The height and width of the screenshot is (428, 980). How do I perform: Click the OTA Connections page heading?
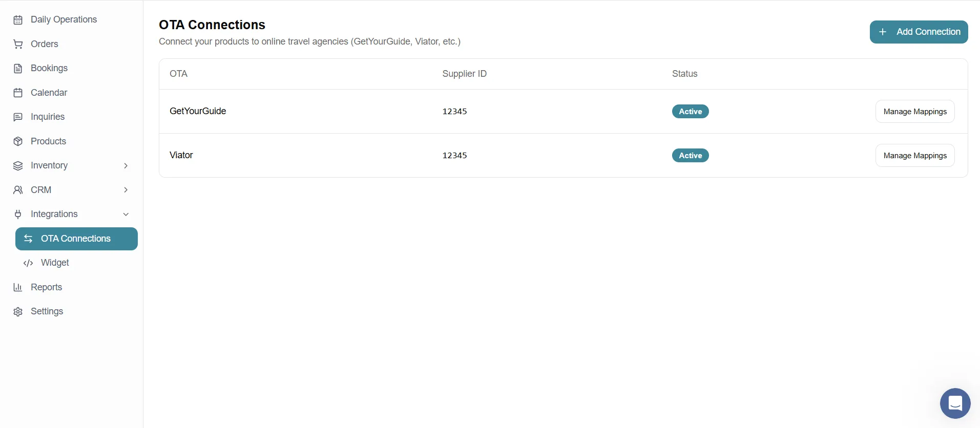point(212,25)
